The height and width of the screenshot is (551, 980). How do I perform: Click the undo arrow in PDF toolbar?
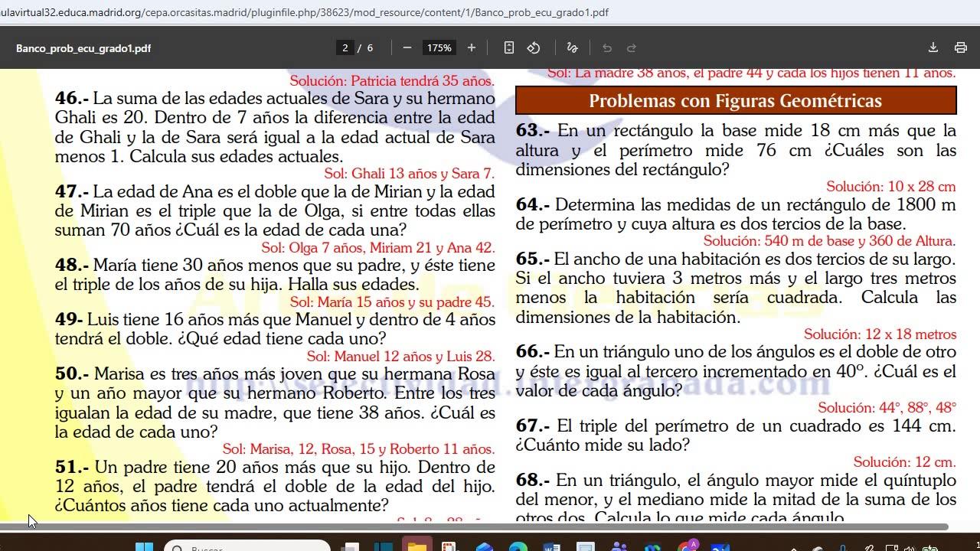point(607,47)
